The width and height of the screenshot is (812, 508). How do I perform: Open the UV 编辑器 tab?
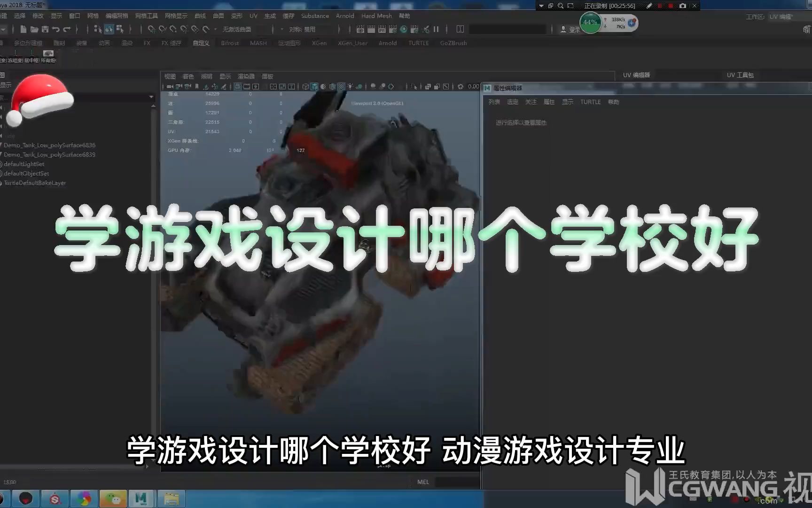637,75
